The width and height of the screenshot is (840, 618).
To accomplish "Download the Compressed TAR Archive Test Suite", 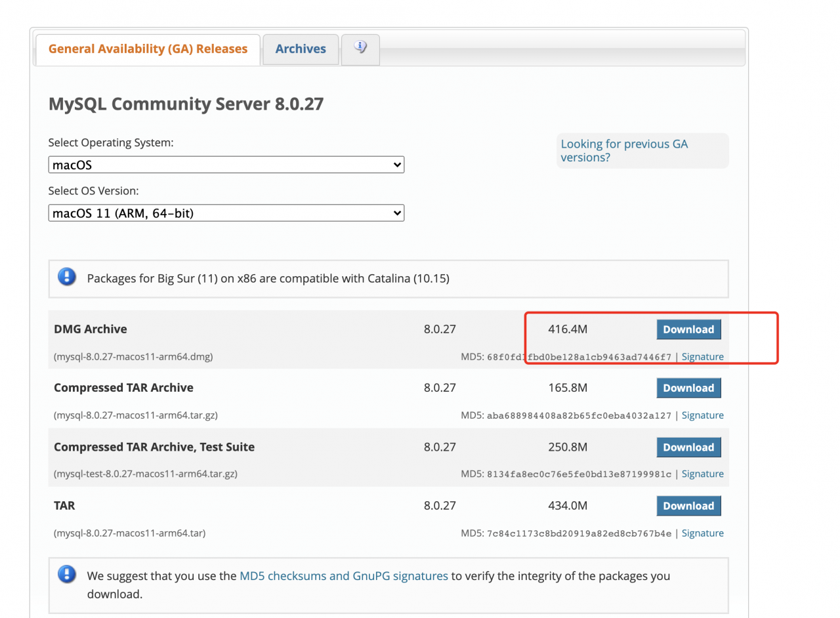I will (688, 447).
